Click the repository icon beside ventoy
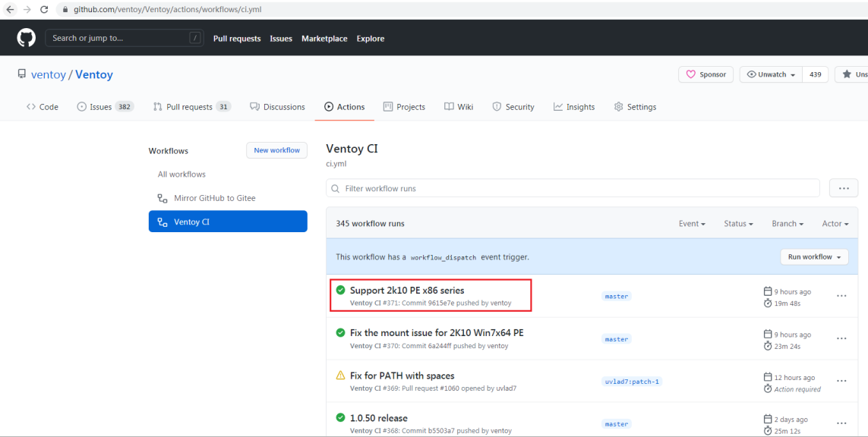 [21, 74]
